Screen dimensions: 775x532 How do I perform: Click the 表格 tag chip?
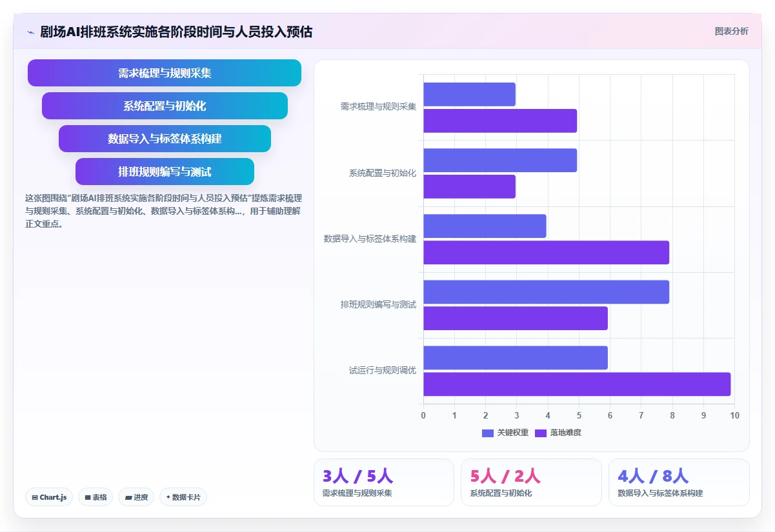click(x=96, y=497)
